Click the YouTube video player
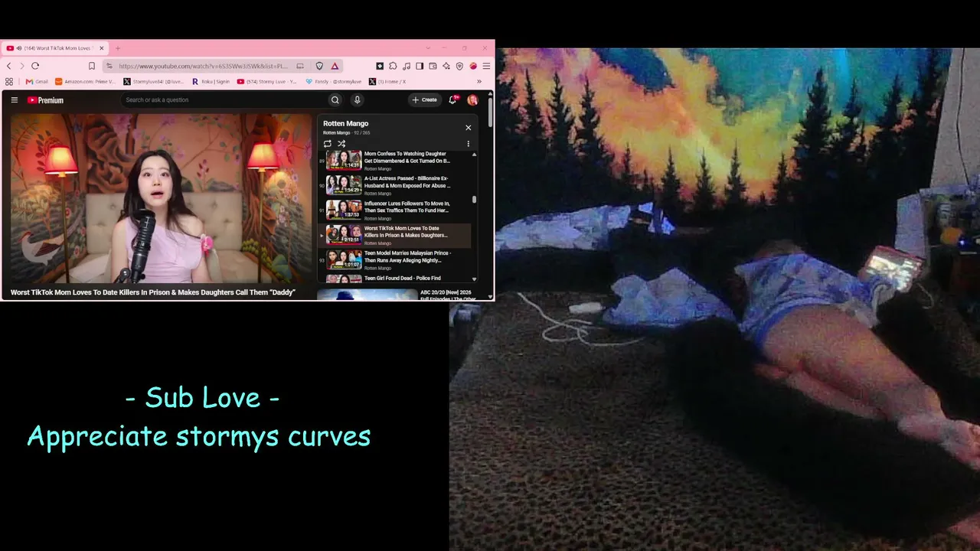The image size is (980, 551). point(161,199)
